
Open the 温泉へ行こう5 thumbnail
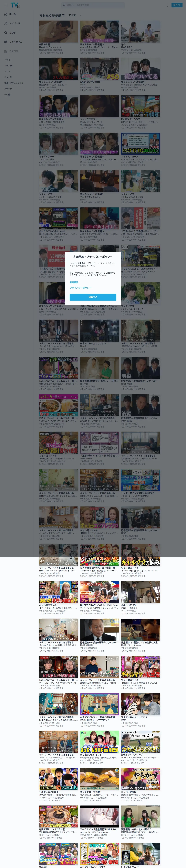click(x=141, y=592)
